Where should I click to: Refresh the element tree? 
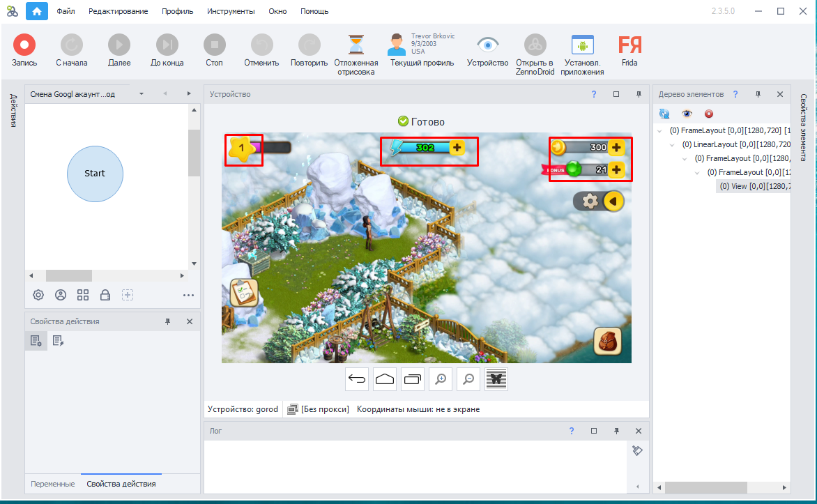pos(664,114)
